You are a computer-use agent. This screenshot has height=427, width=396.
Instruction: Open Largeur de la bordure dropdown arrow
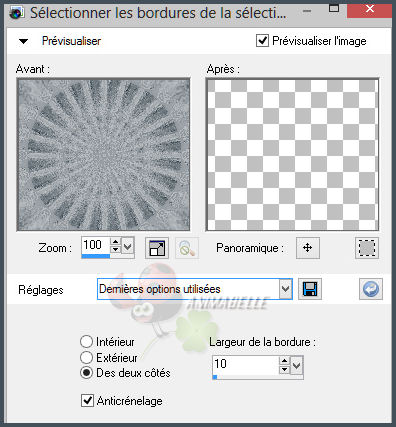(x=296, y=366)
